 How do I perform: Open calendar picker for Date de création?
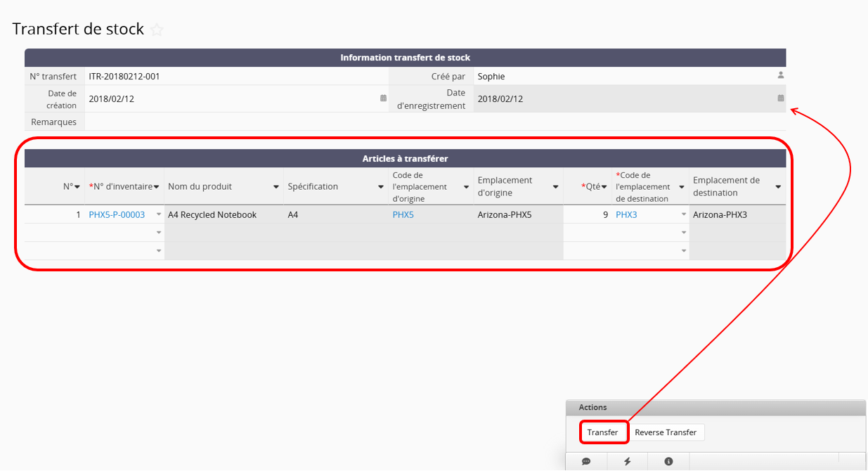383,98
